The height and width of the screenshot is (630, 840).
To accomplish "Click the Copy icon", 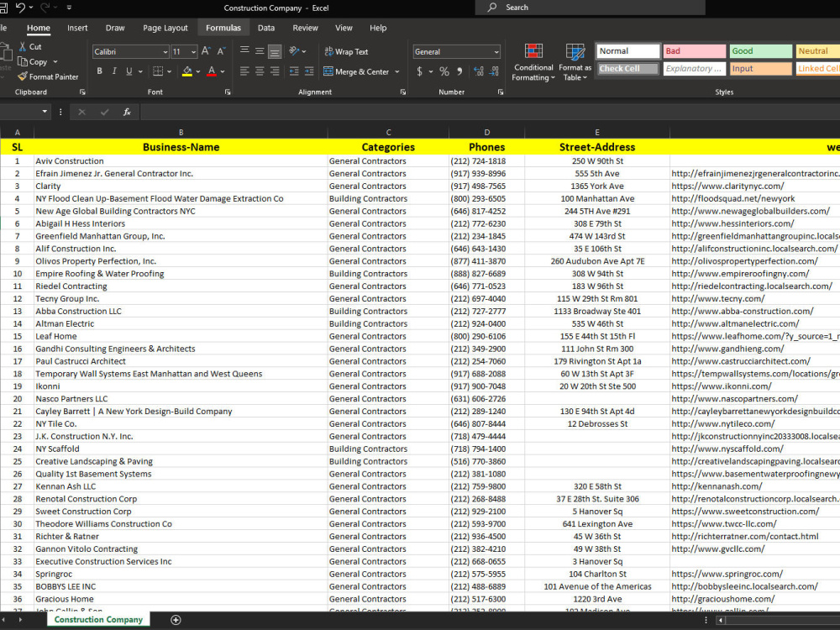I will click(x=23, y=61).
